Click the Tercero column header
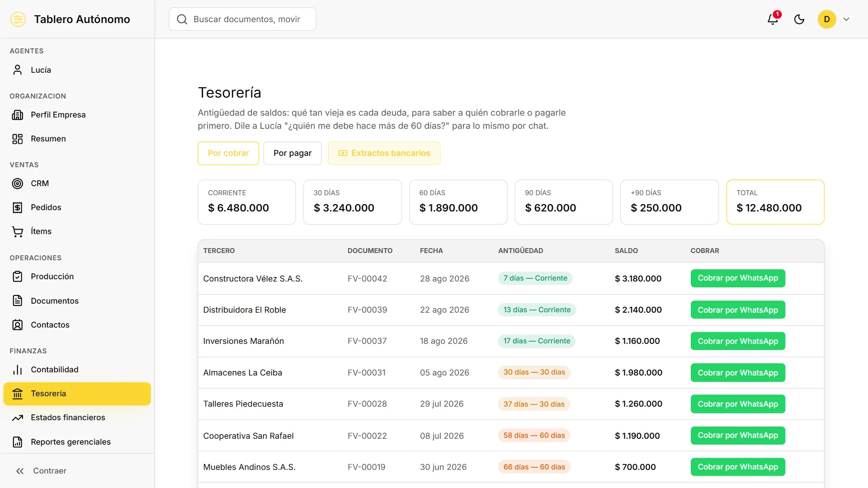The width and height of the screenshot is (868, 488). [x=219, y=251]
